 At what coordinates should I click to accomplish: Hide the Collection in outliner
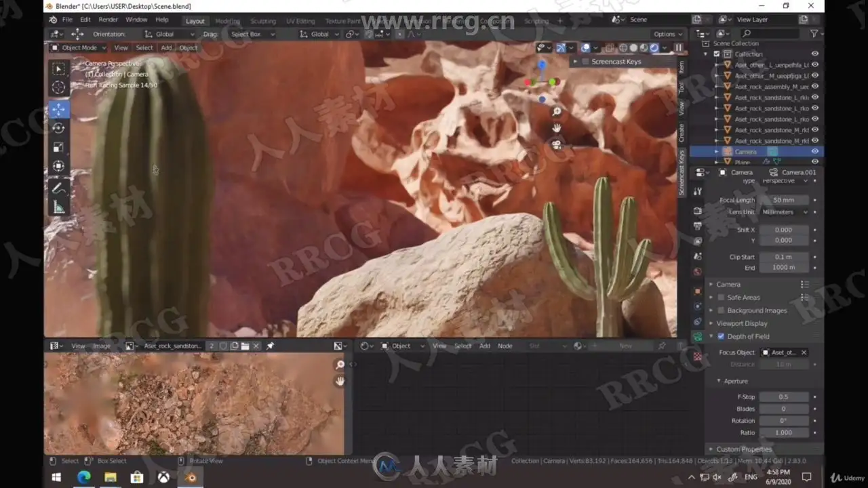tap(814, 54)
